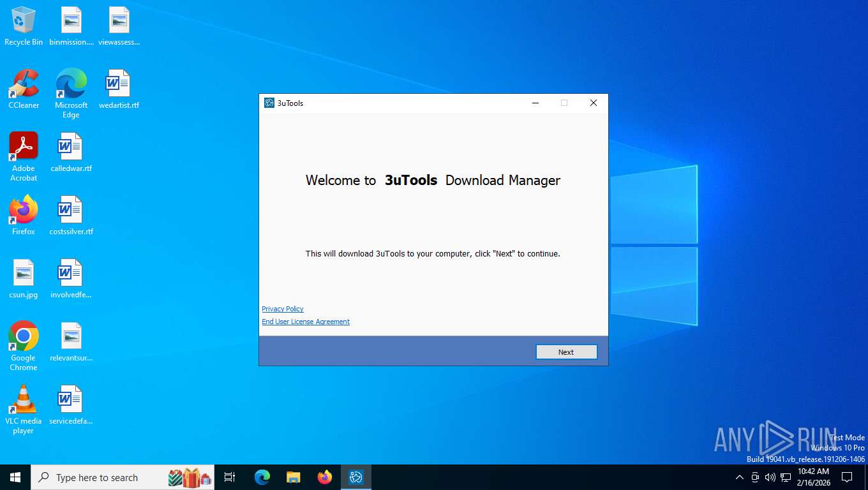868x490 pixels.
Task: Click the 3uTools taskbar button
Action: 356,477
